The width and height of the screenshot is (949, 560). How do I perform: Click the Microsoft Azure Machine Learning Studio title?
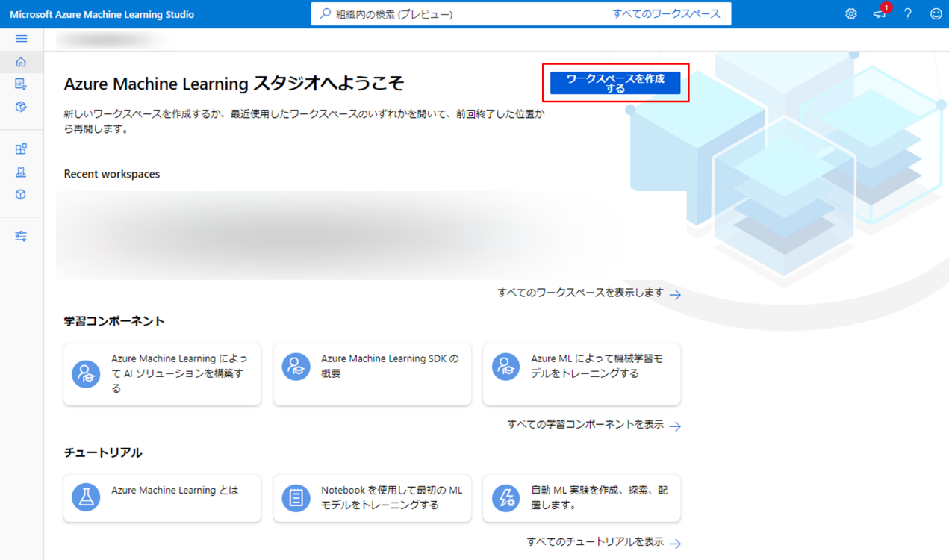tap(102, 14)
